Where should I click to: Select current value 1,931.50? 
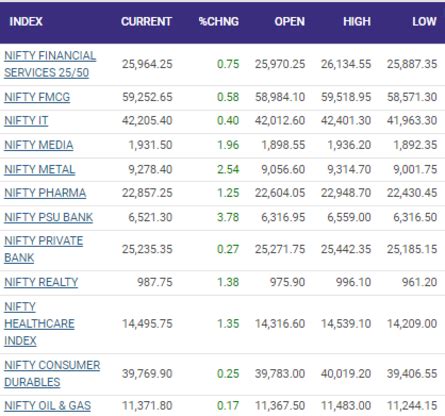point(150,145)
